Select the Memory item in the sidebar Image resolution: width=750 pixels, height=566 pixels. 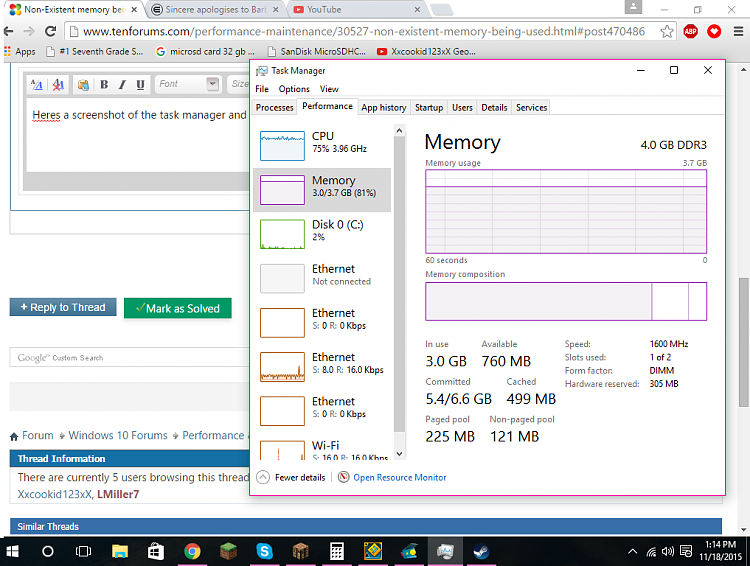tap(322, 189)
